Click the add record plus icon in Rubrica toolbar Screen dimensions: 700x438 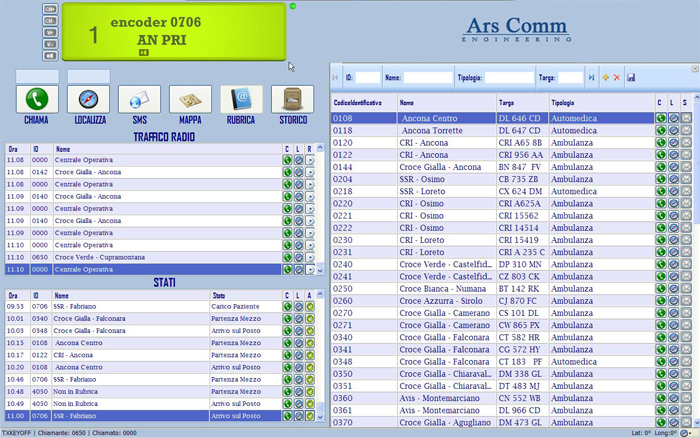tap(605, 77)
